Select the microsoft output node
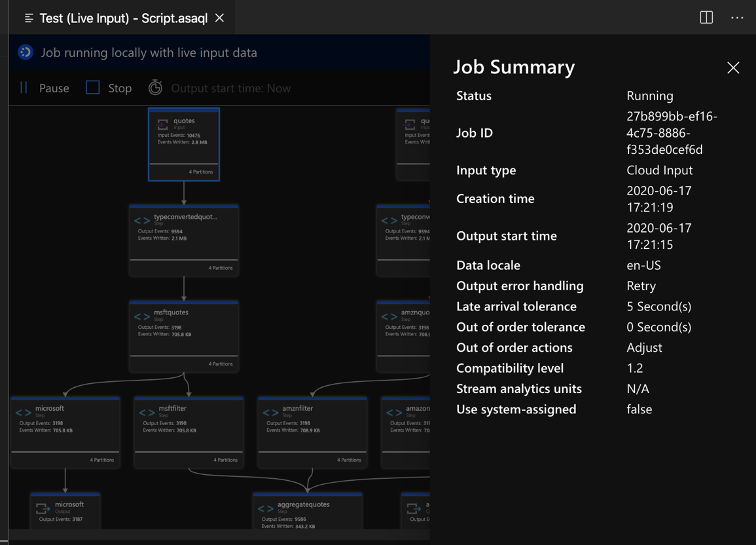756x545 pixels. coord(65,511)
